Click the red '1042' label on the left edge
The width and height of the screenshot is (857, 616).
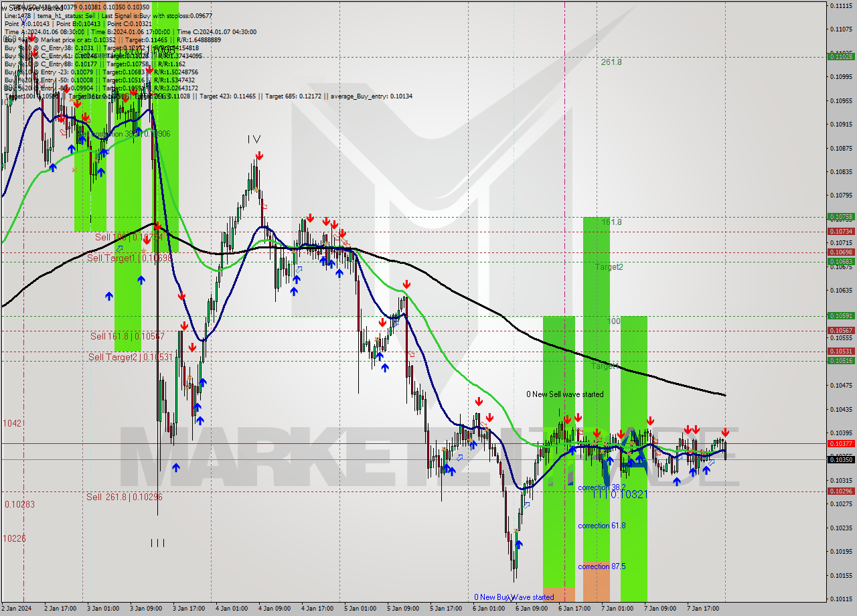click(x=13, y=423)
